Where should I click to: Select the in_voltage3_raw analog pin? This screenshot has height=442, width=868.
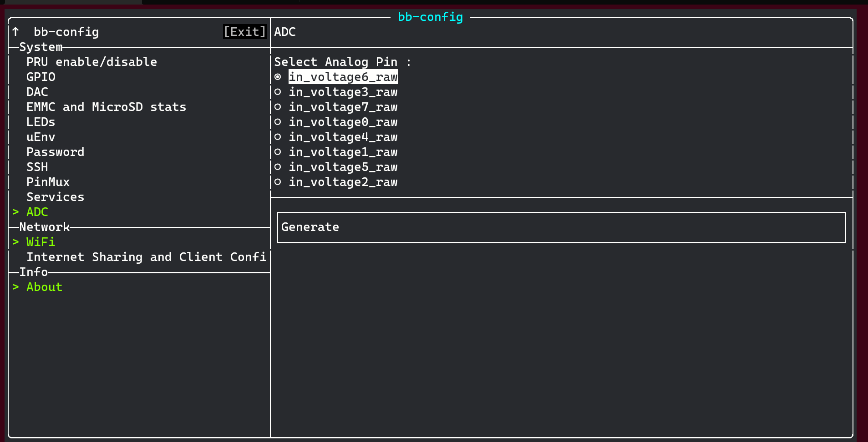[343, 92]
